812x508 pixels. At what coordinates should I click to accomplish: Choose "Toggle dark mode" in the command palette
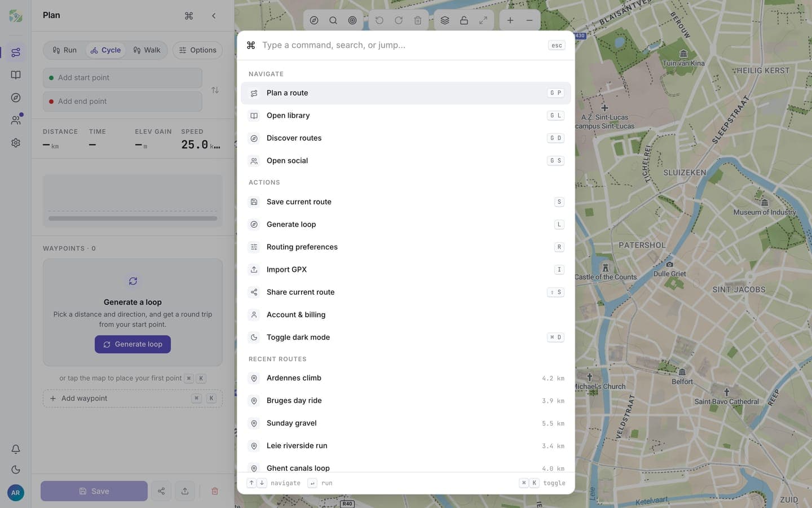[x=406, y=338]
